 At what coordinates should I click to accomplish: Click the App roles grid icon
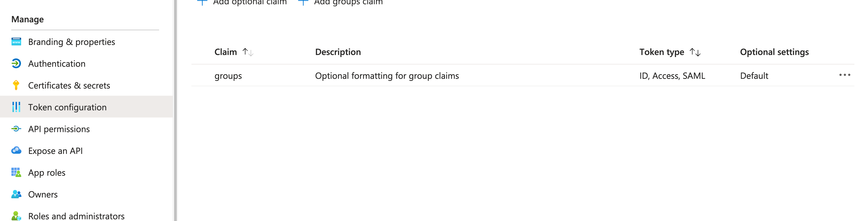coord(16,172)
